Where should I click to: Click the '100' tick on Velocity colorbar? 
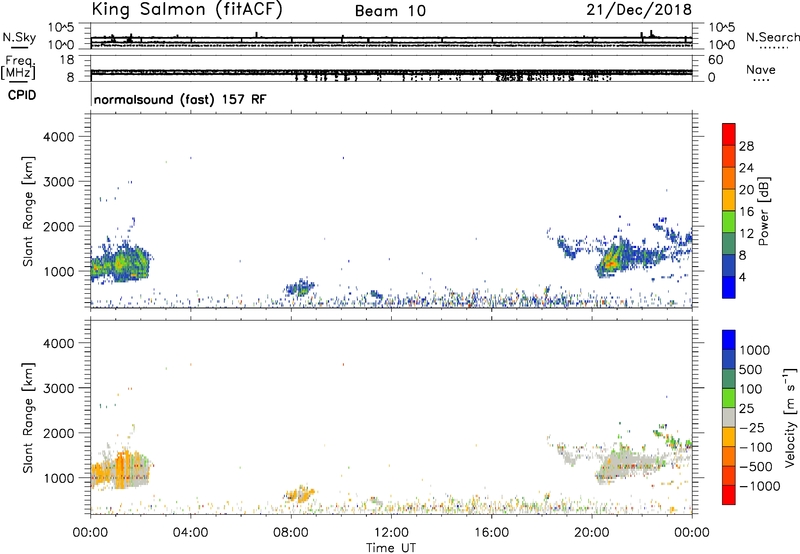pos(751,389)
